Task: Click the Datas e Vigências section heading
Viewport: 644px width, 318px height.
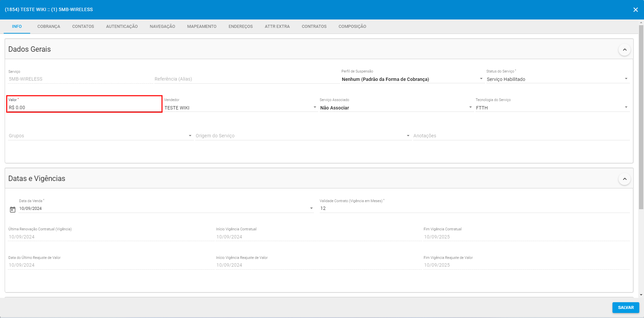Action: click(37, 179)
